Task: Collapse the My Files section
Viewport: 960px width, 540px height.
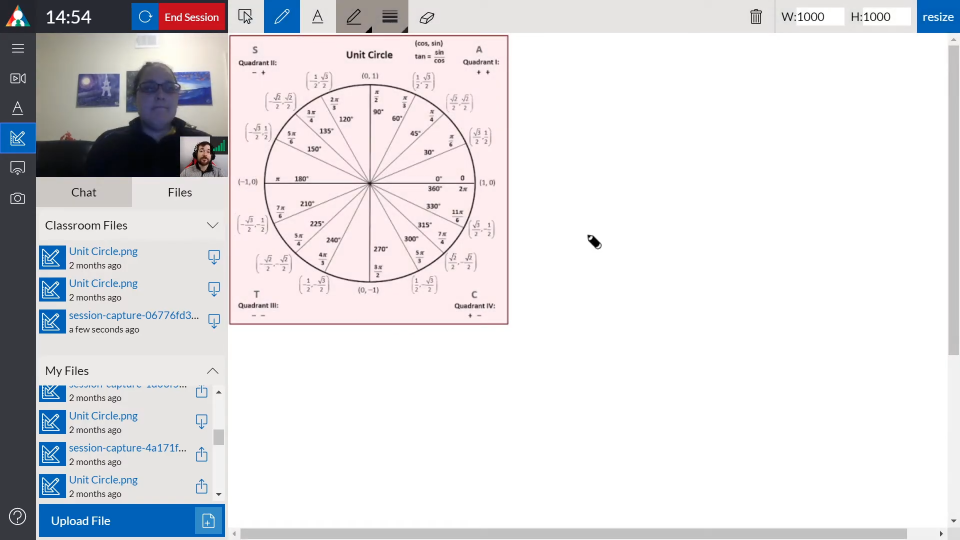Action: click(212, 371)
